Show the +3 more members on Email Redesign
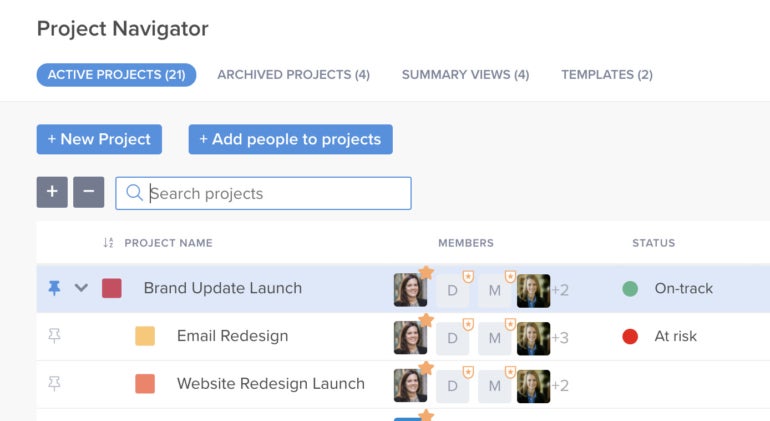Screen dimensions: 770x421 coord(560,338)
